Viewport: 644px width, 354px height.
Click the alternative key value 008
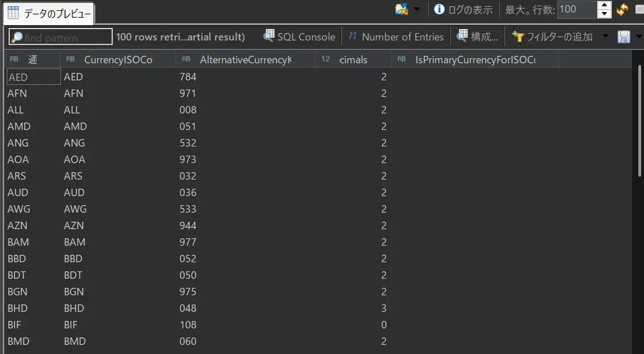[188, 109]
